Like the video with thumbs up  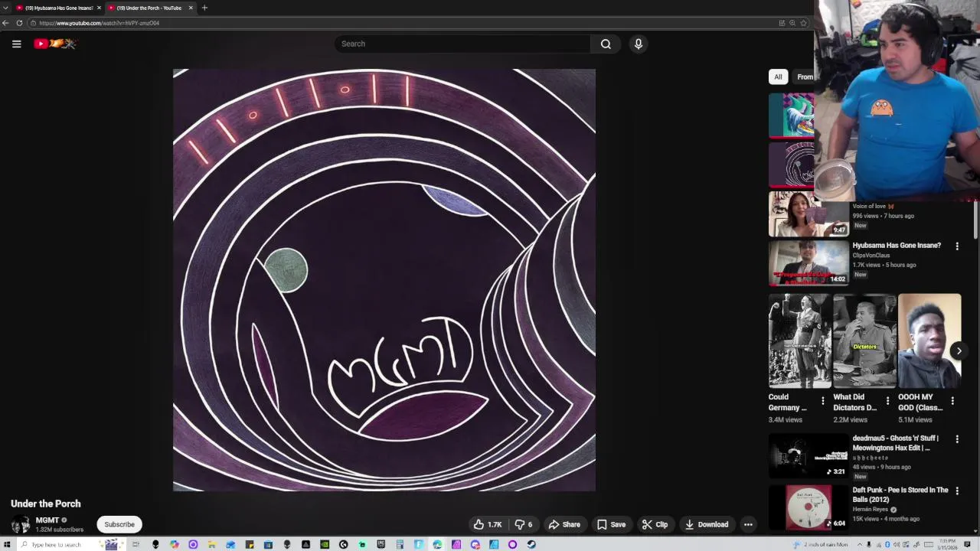tap(488, 524)
